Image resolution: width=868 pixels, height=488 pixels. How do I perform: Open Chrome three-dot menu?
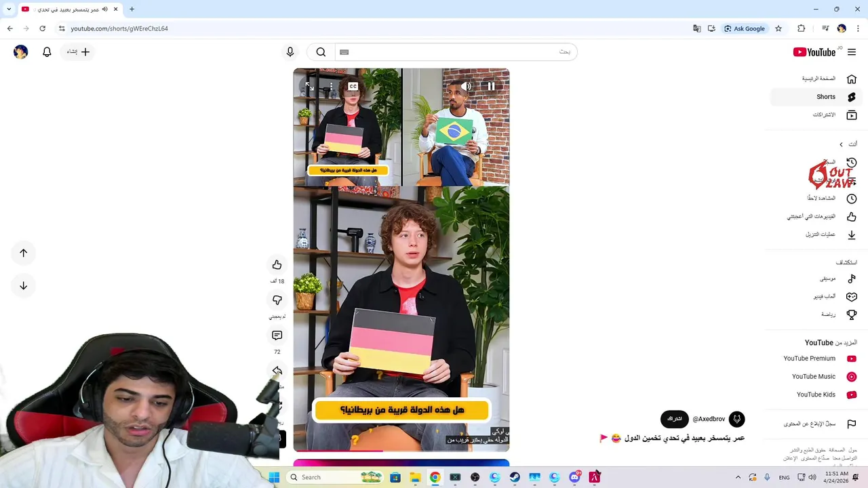856,28
